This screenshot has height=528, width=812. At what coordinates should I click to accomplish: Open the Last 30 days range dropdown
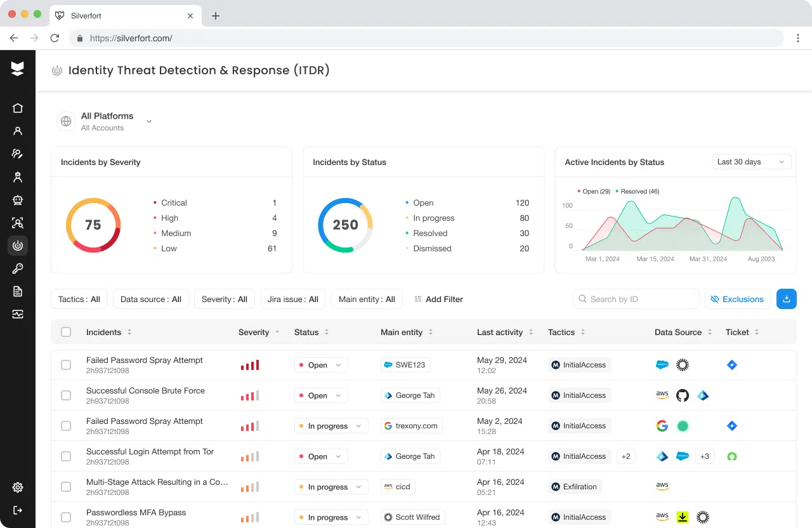pyautogui.click(x=751, y=162)
